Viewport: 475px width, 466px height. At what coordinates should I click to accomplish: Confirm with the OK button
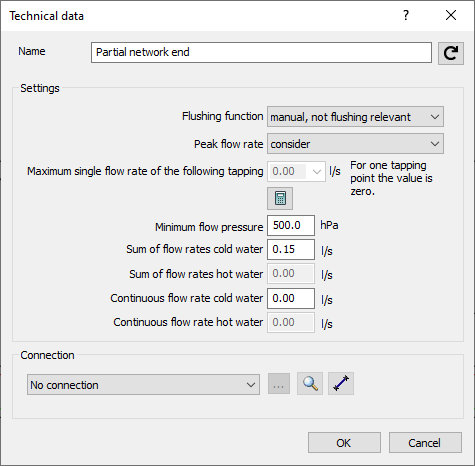coord(344,443)
